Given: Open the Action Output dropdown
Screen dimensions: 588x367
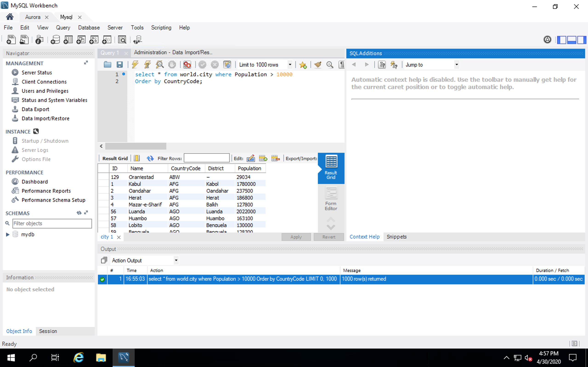Looking at the screenshot, I should (176, 260).
